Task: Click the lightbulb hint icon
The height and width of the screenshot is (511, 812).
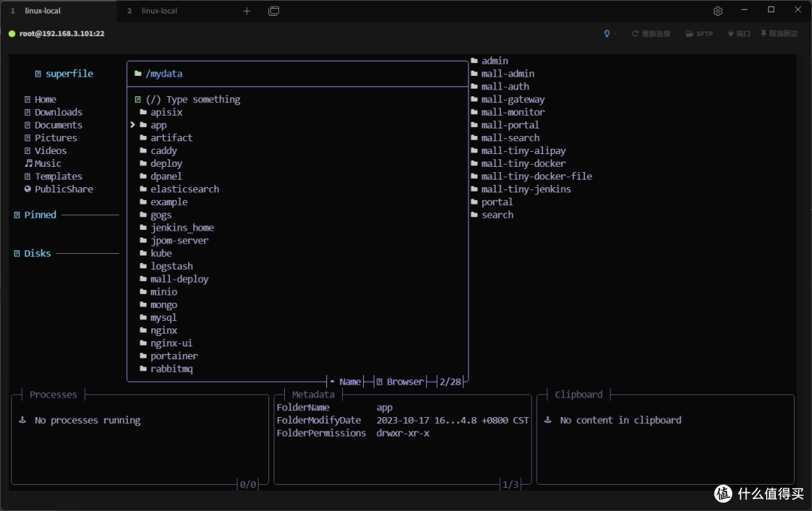Action: (x=607, y=34)
